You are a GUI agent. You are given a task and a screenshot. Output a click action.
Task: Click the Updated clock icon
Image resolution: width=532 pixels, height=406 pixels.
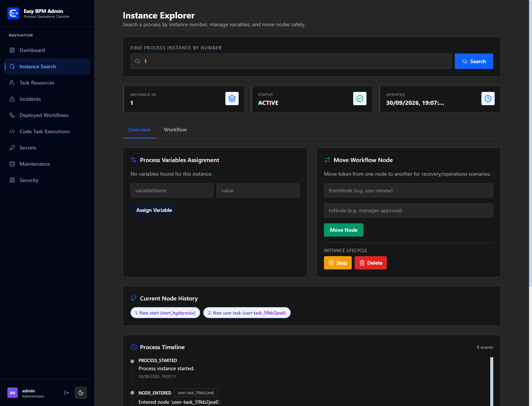[x=488, y=99]
